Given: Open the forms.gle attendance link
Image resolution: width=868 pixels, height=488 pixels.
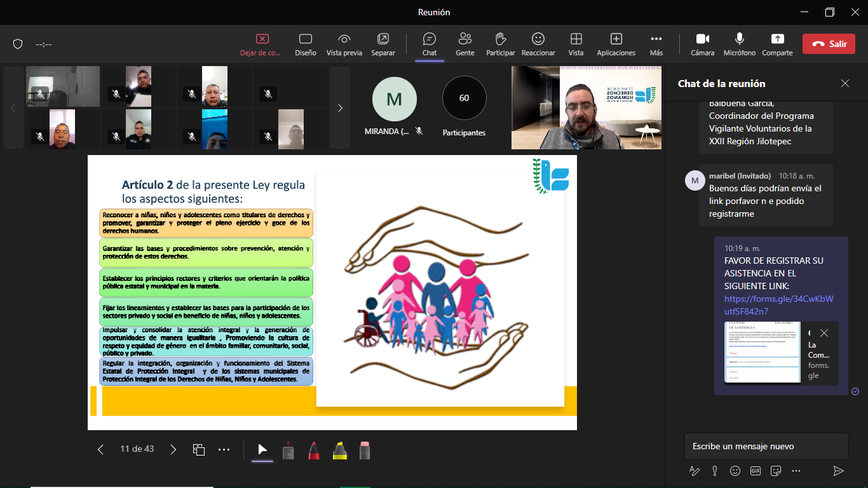Looking at the screenshot, I should click(778, 305).
